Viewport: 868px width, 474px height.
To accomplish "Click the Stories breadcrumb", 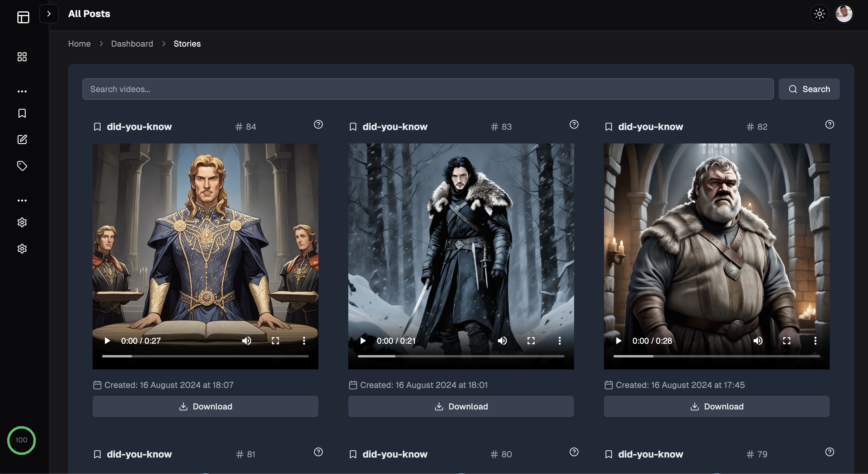I will pos(187,44).
